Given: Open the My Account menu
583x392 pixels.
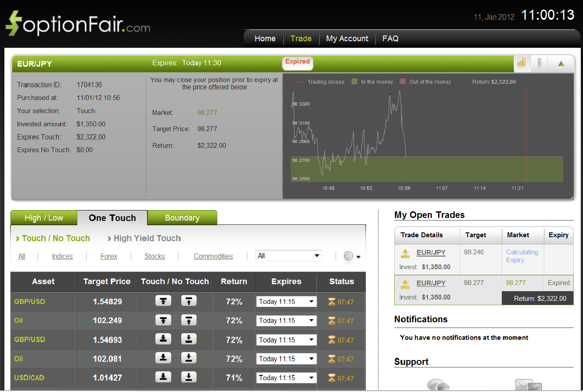Looking at the screenshot, I should click(x=347, y=39).
